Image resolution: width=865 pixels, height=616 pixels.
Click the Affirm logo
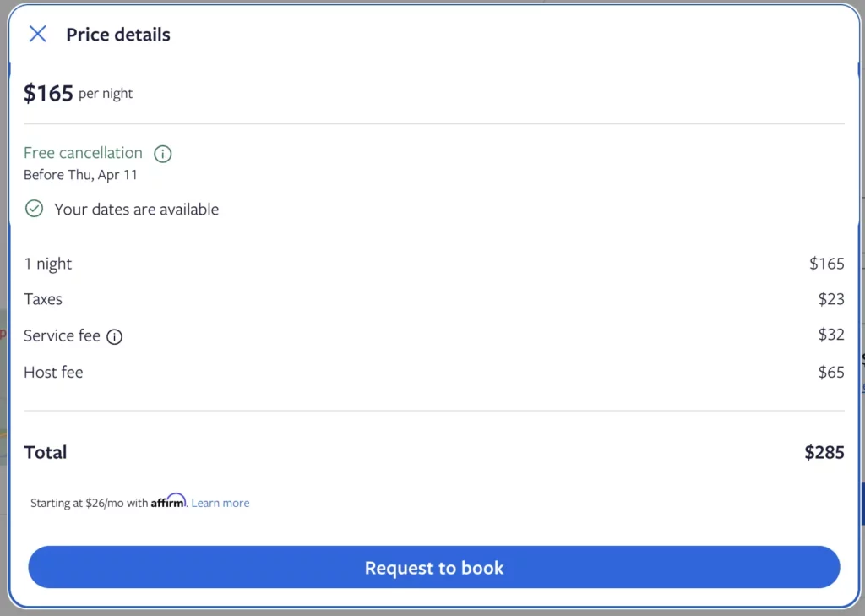168,501
